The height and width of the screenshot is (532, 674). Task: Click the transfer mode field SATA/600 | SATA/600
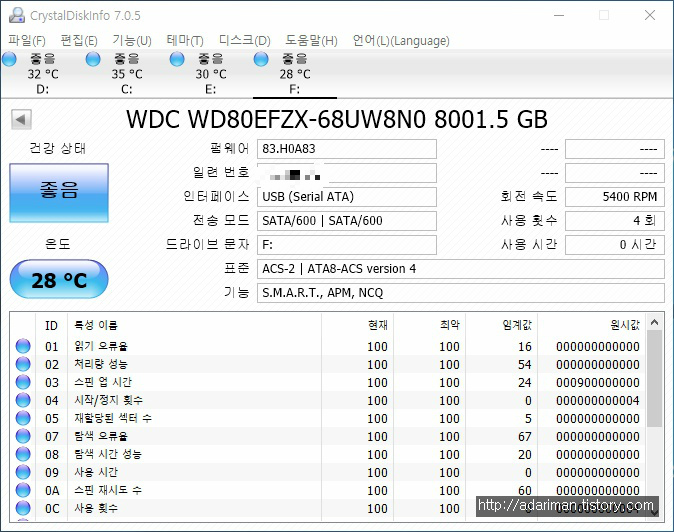(x=347, y=221)
